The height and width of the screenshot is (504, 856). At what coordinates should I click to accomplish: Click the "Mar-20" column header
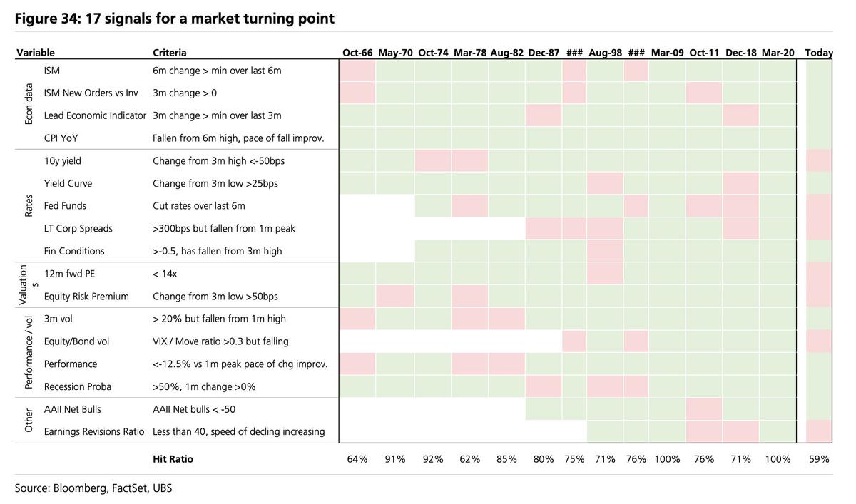[x=778, y=53]
